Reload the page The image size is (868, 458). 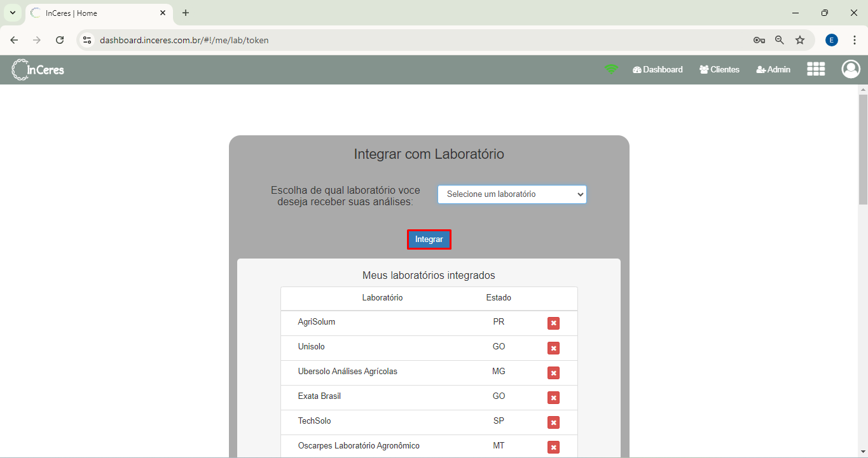click(60, 40)
